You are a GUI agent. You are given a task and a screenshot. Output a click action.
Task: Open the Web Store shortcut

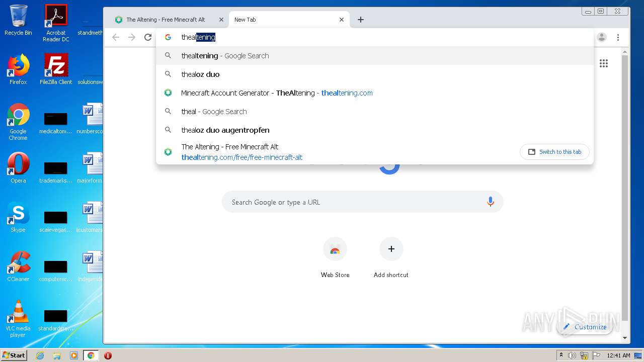coord(335,257)
